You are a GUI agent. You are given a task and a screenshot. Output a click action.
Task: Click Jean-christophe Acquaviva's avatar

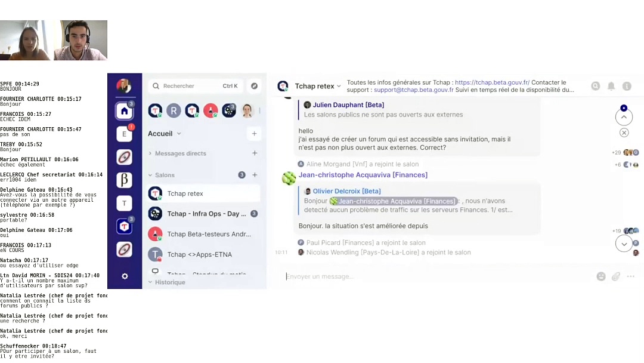[x=289, y=178]
